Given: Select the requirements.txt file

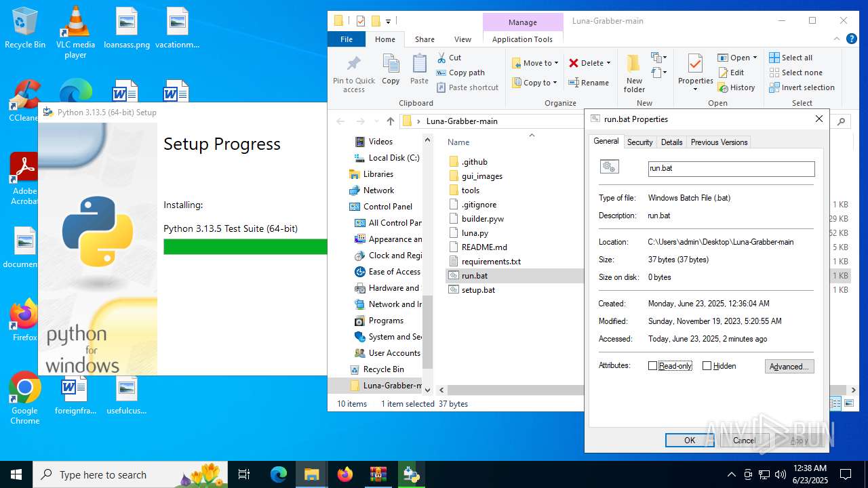Looking at the screenshot, I should (x=491, y=262).
